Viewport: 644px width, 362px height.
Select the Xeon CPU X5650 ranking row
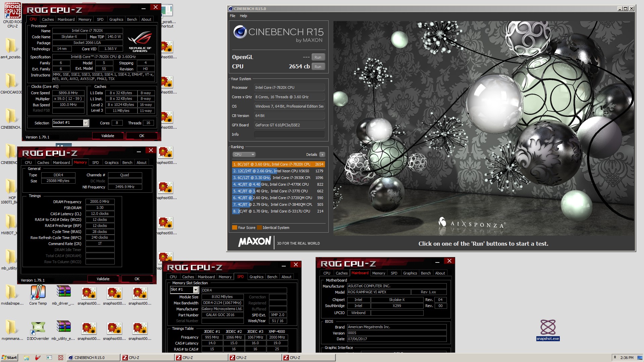tap(278, 171)
